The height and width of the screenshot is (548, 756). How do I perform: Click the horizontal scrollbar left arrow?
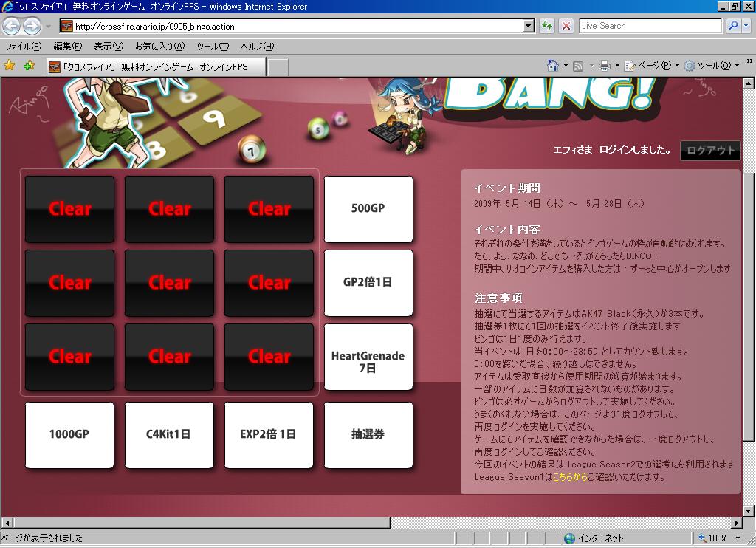[x=7, y=523]
